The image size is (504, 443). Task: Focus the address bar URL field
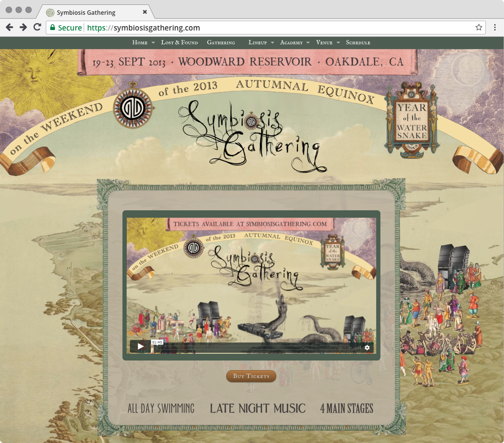tap(265, 28)
